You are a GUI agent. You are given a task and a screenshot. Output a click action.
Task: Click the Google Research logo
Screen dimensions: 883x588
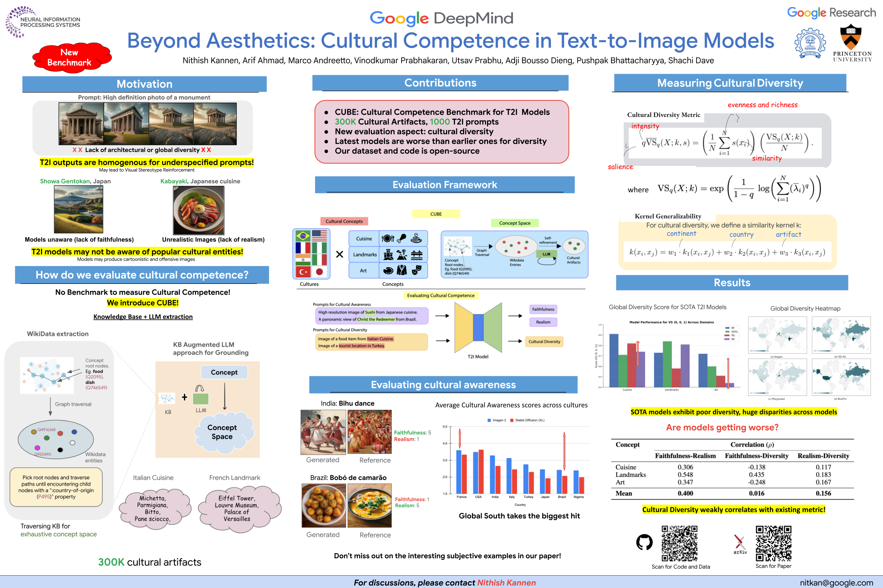(831, 13)
